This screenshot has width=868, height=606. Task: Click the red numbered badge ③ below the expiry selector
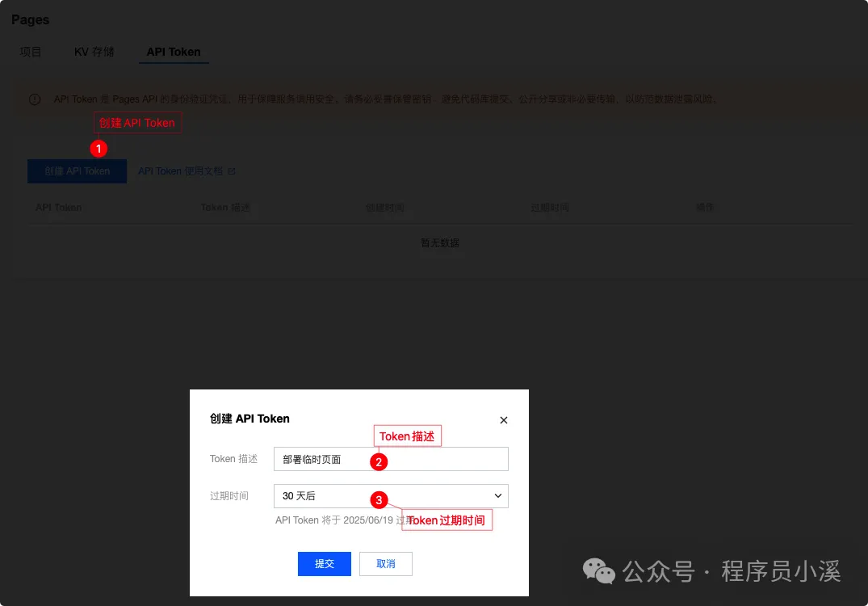[379, 500]
